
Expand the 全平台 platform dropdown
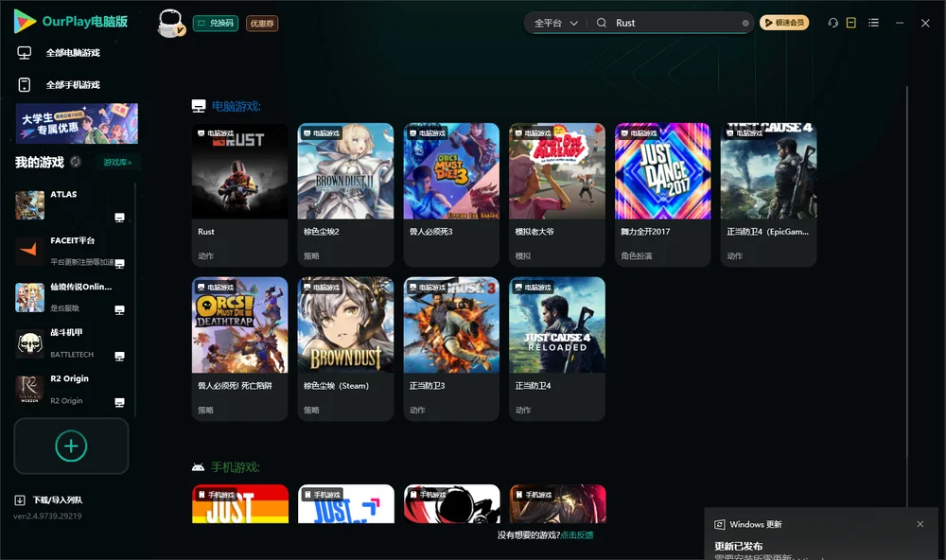click(555, 23)
